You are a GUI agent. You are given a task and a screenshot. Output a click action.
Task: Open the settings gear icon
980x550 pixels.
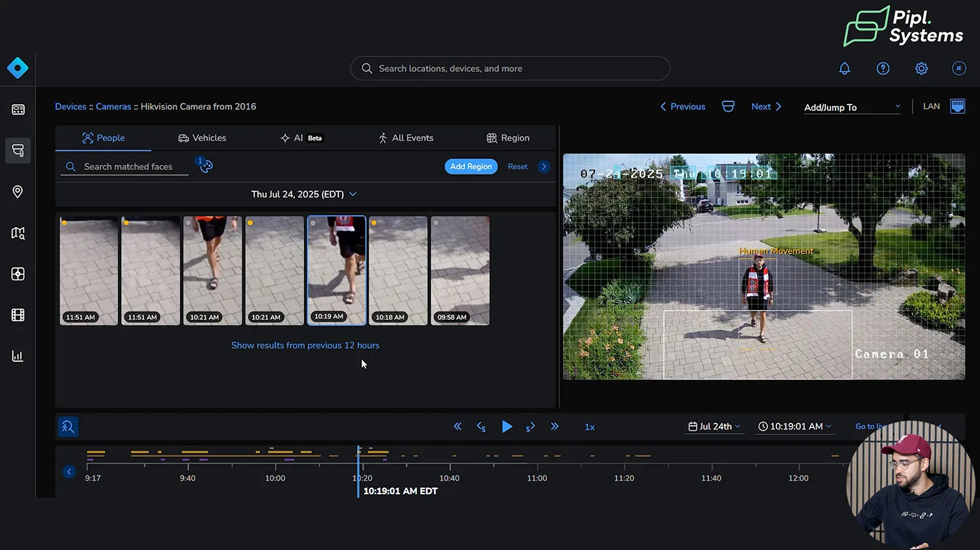pos(921,68)
